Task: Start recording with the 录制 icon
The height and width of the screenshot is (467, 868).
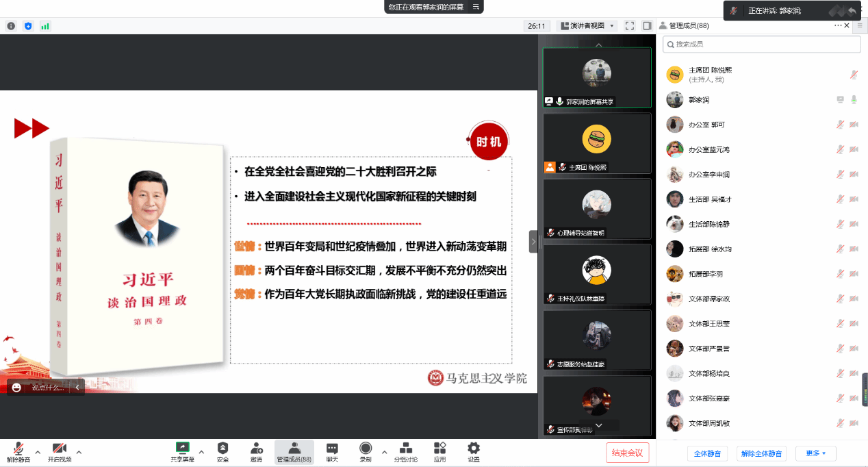Action: click(366, 448)
